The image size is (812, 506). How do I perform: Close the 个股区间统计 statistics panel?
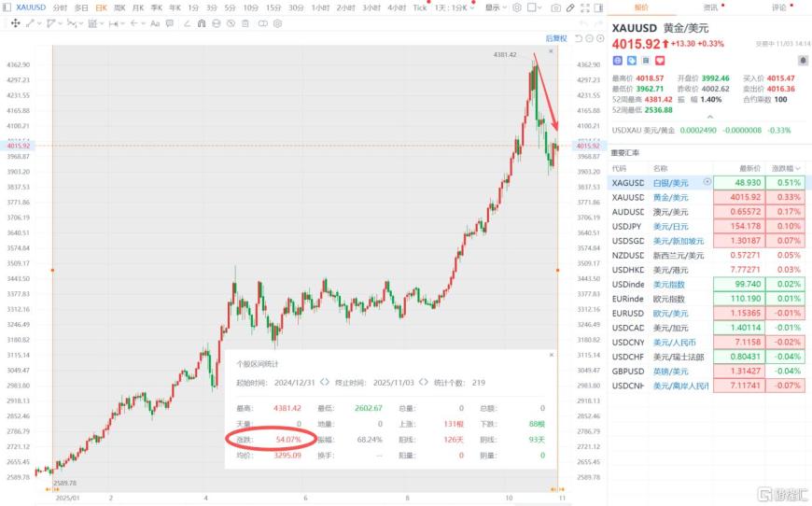tap(551, 355)
